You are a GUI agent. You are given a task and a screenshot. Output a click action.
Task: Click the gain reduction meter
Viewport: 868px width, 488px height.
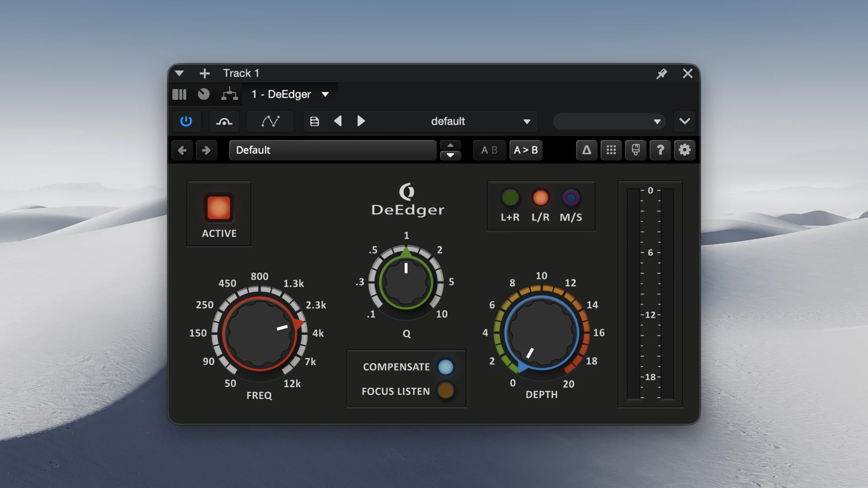click(x=650, y=294)
